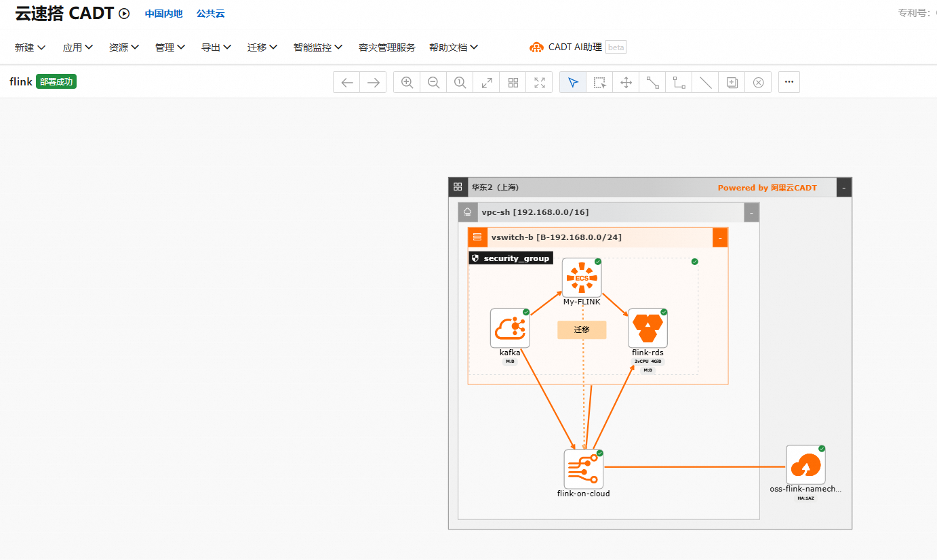Screen dimensions: 937x560
Task: Zoom out of the canvas
Action: 433,82
